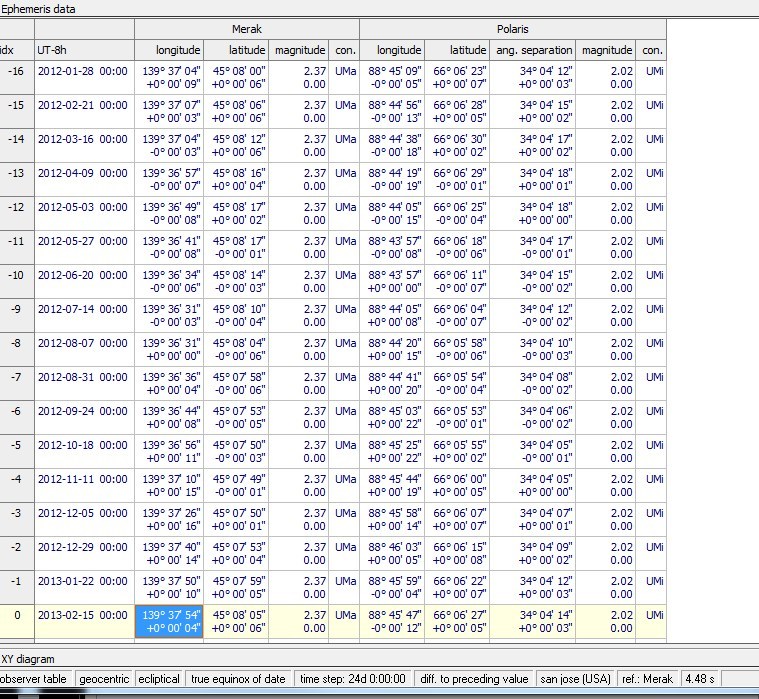Click the "ecliptical" coordinate setting
The width and height of the screenshot is (759, 699).
coord(159,679)
